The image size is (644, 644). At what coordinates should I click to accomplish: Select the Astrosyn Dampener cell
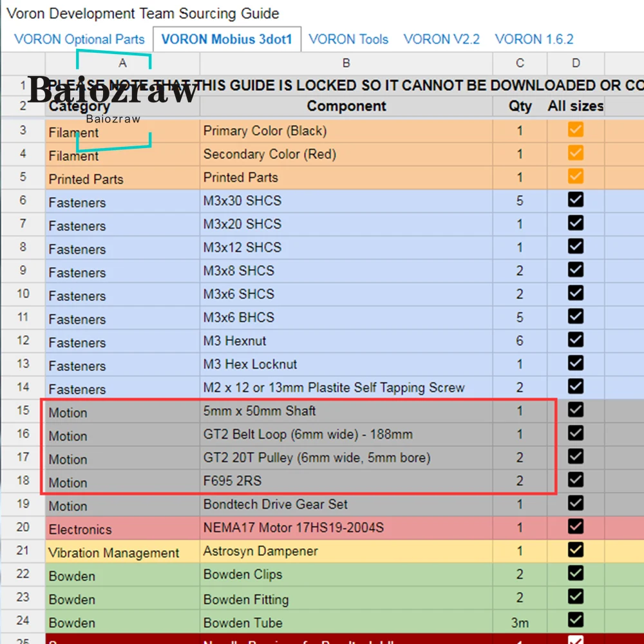[346, 551]
